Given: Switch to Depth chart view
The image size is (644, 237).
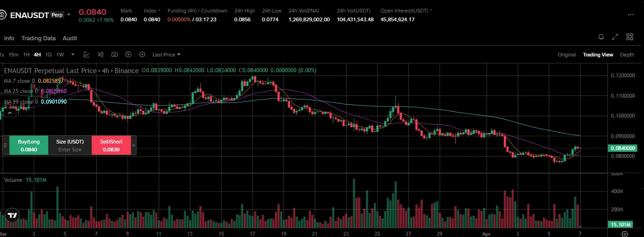Looking at the screenshot, I should (x=627, y=55).
